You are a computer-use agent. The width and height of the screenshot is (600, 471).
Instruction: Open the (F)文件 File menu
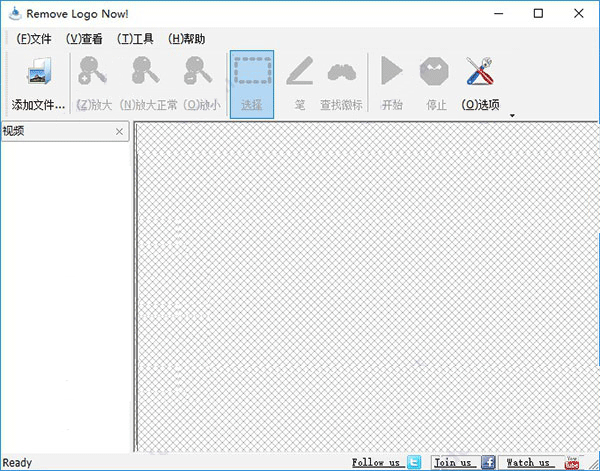(x=34, y=39)
